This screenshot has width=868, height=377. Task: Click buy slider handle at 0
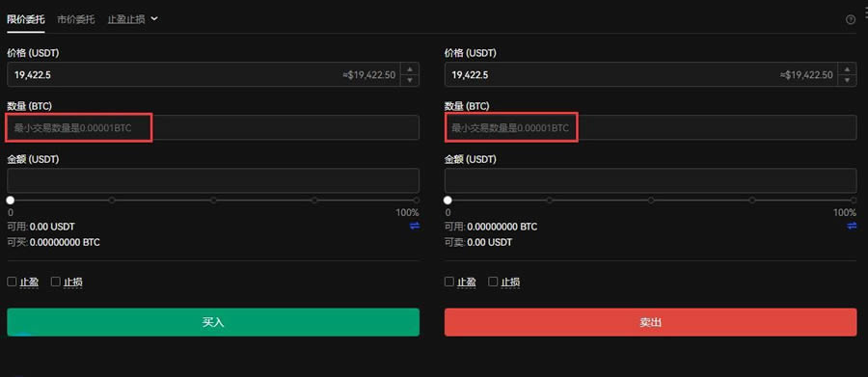(x=11, y=201)
